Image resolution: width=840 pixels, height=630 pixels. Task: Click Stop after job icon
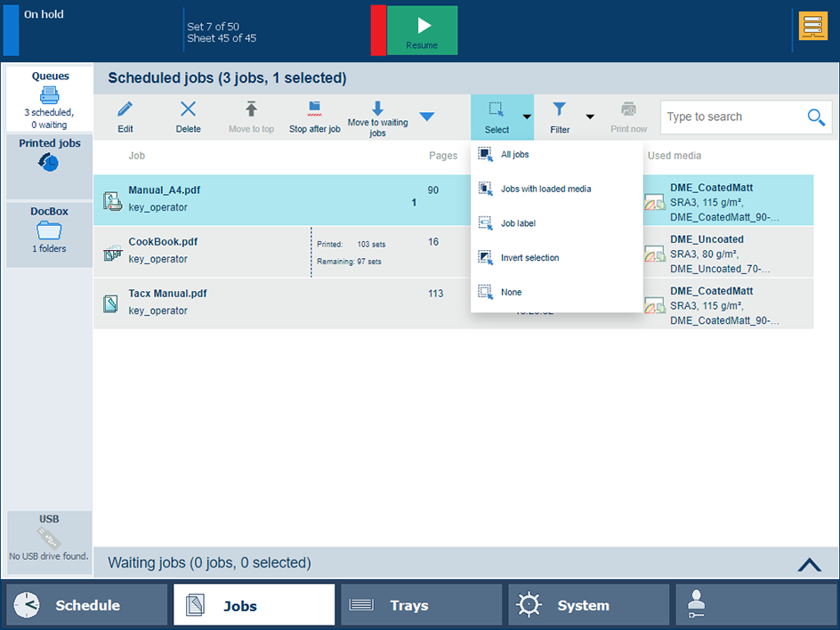pyautogui.click(x=314, y=110)
